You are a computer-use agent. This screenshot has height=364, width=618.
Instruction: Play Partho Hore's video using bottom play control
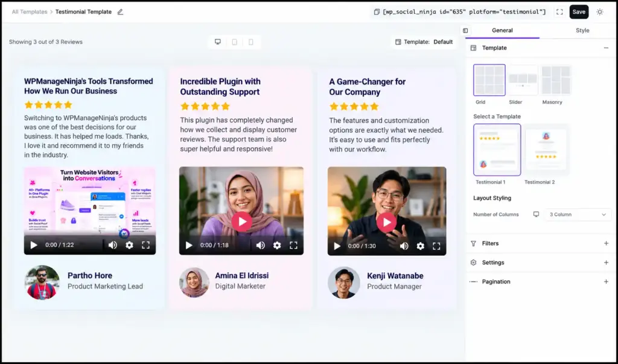pos(34,245)
